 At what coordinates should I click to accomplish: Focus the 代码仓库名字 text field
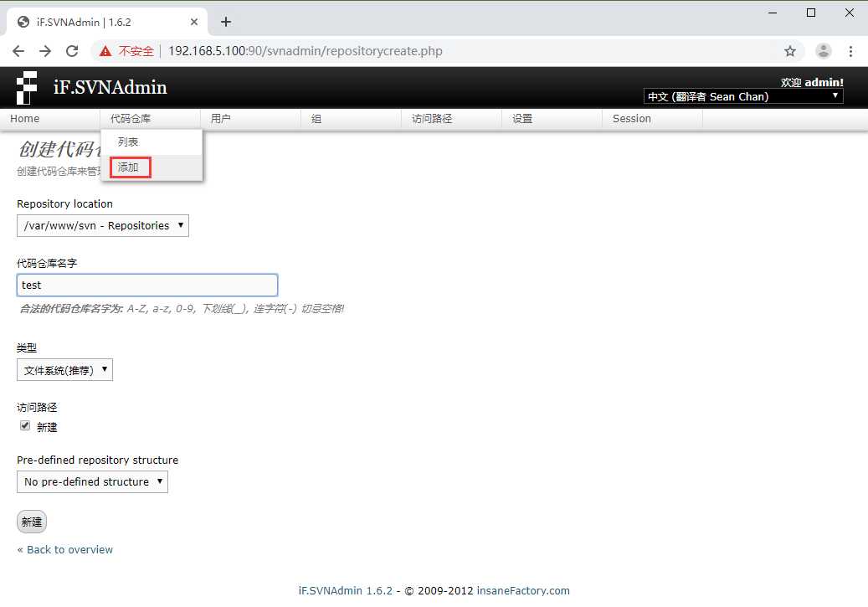point(147,285)
